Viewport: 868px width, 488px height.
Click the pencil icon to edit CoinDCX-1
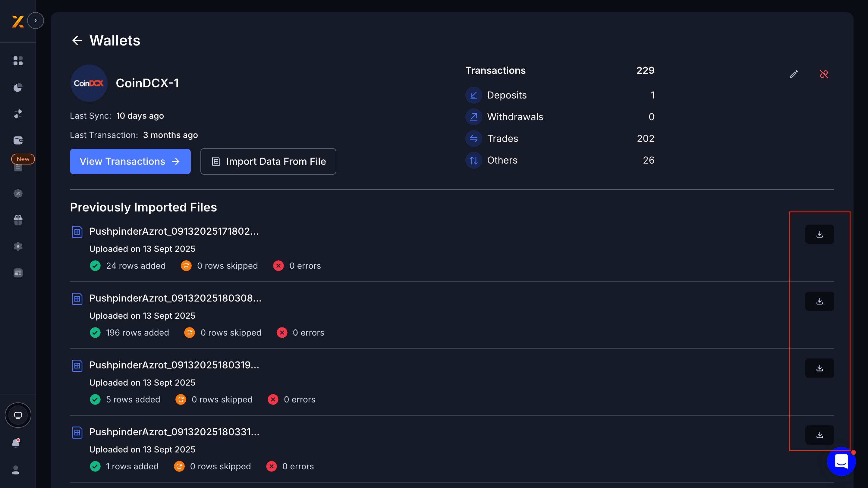point(794,74)
